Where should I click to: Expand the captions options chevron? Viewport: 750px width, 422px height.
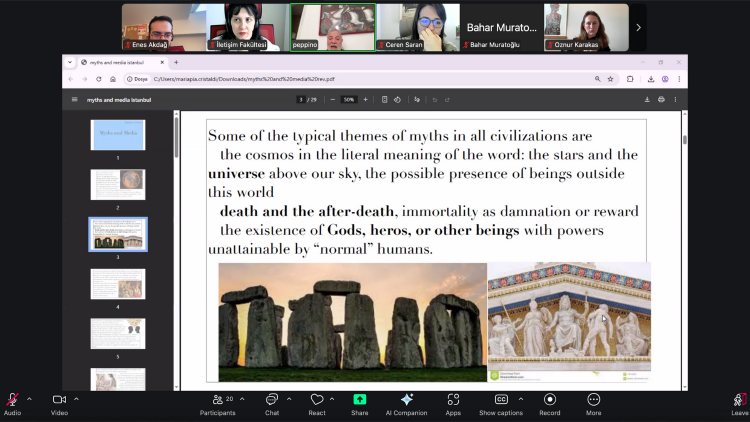tap(519, 399)
